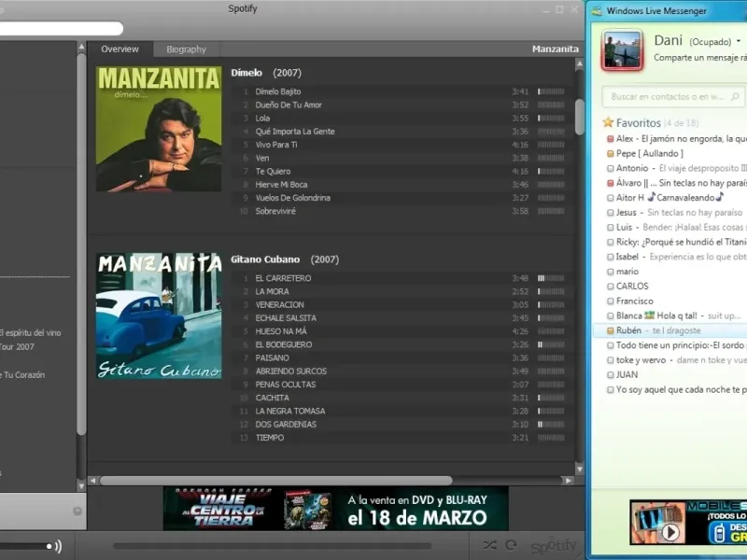Click sidebar scrollbar up arrow

click(x=81, y=47)
